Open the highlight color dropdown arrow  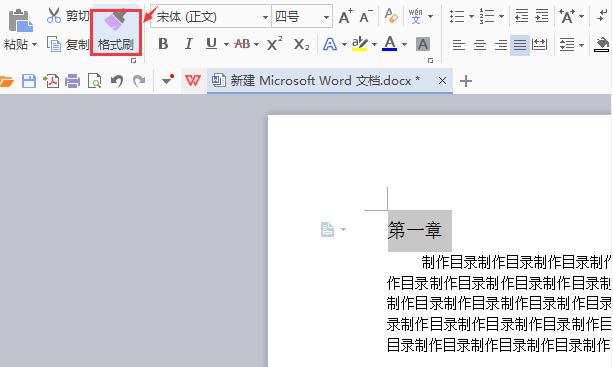click(374, 45)
